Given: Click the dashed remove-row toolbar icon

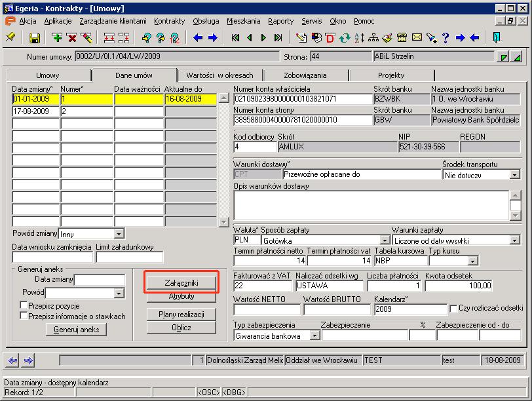Looking at the screenshot, I should [123, 37].
